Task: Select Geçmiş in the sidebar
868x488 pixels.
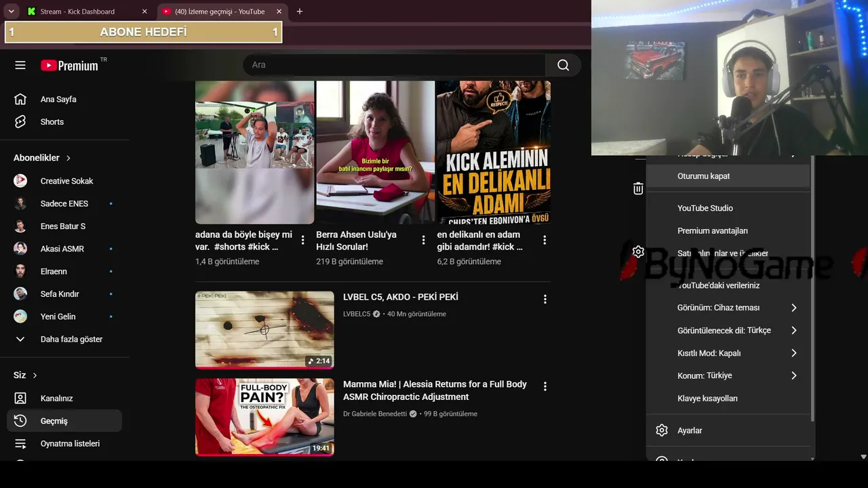Action: pyautogui.click(x=64, y=421)
